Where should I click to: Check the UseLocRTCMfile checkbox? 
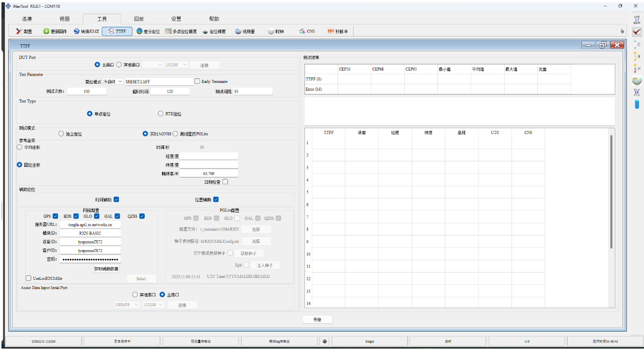pyautogui.click(x=28, y=278)
